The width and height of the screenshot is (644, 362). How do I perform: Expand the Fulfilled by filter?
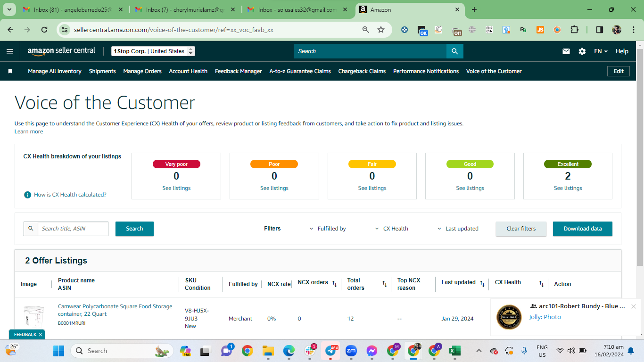[328, 229]
